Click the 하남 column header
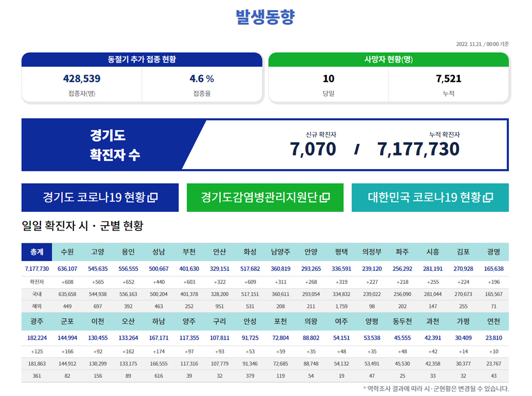Screen dimensions: 532x396 click(159, 321)
